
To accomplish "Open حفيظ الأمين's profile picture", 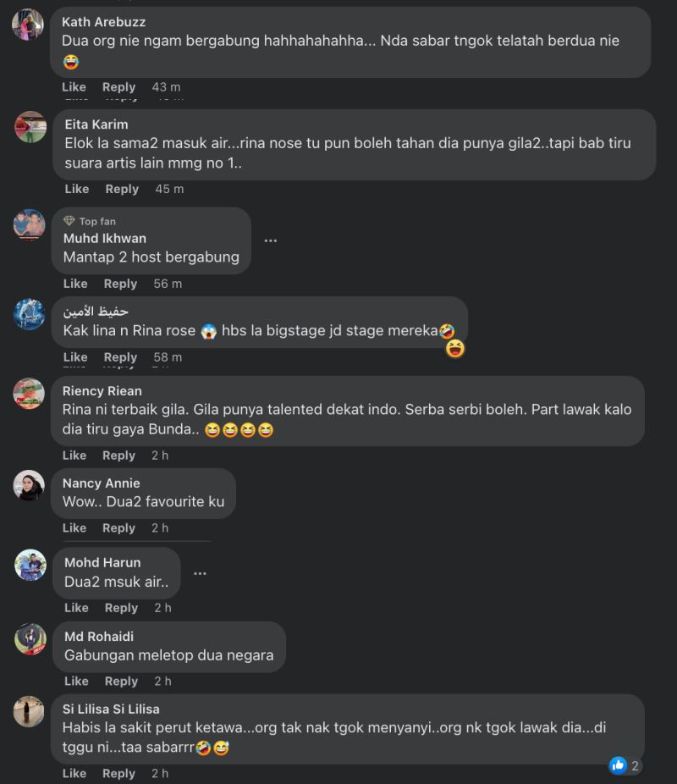I will coord(30,313).
